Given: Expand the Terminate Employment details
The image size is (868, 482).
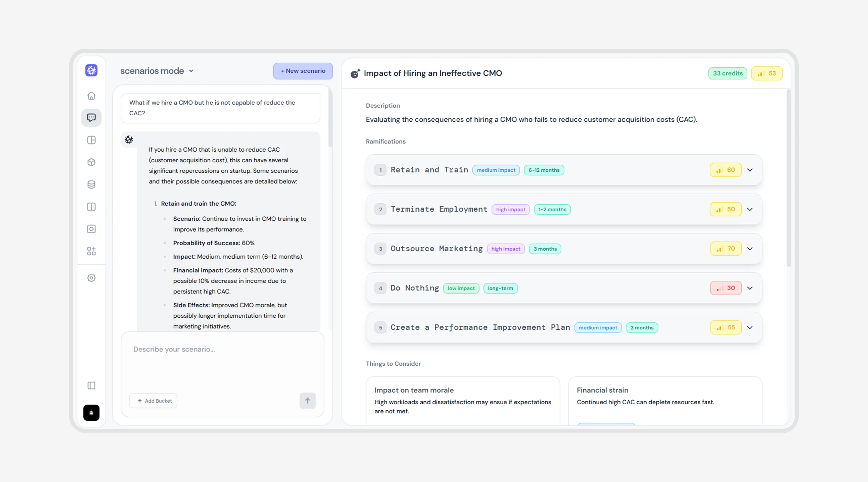Looking at the screenshot, I should [x=750, y=209].
